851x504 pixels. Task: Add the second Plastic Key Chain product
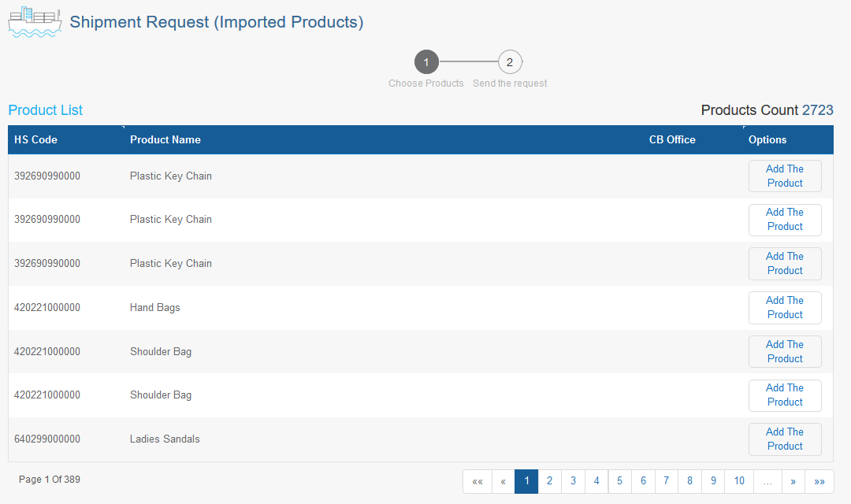pyautogui.click(x=785, y=220)
